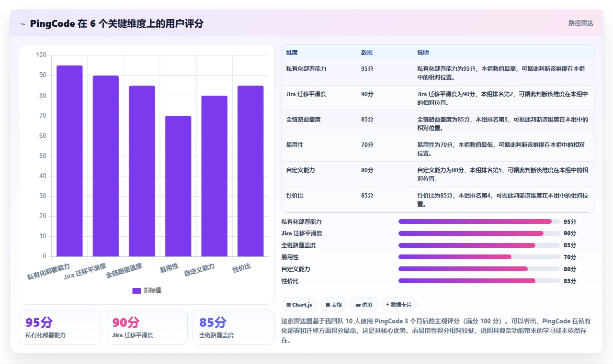
Task: Click the PingCode chart title heading
Action: pos(116,23)
